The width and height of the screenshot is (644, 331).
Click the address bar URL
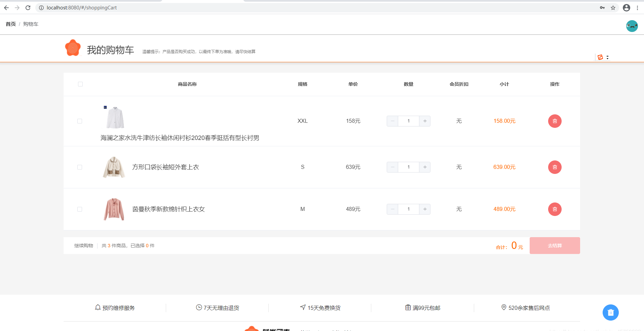(x=82, y=8)
